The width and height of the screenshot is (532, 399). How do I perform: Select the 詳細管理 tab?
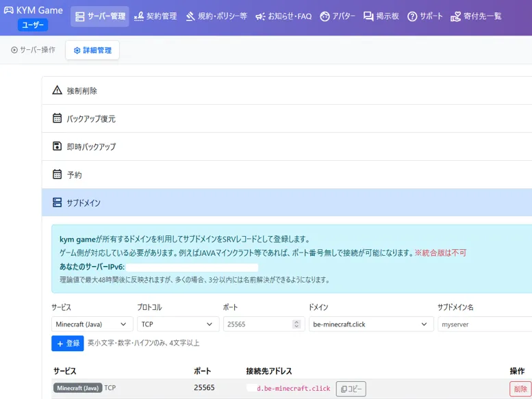[92, 50]
